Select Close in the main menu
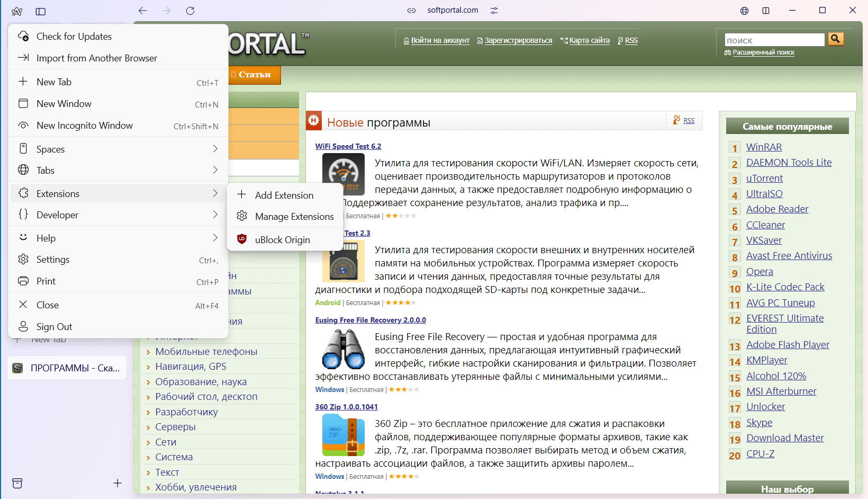The width and height of the screenshot is (868, 499). [119, 305]
